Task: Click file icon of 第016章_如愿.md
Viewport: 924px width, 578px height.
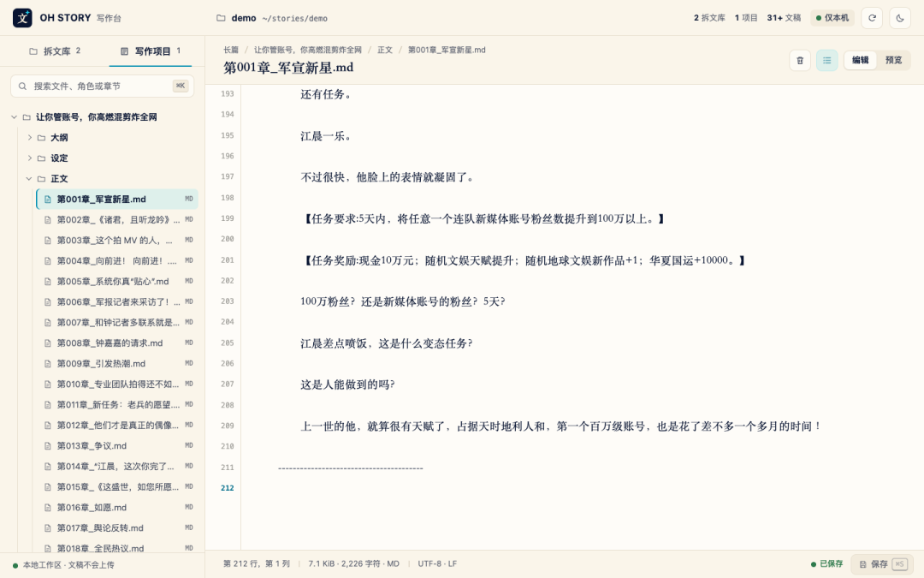Action: tap(48, 507)
